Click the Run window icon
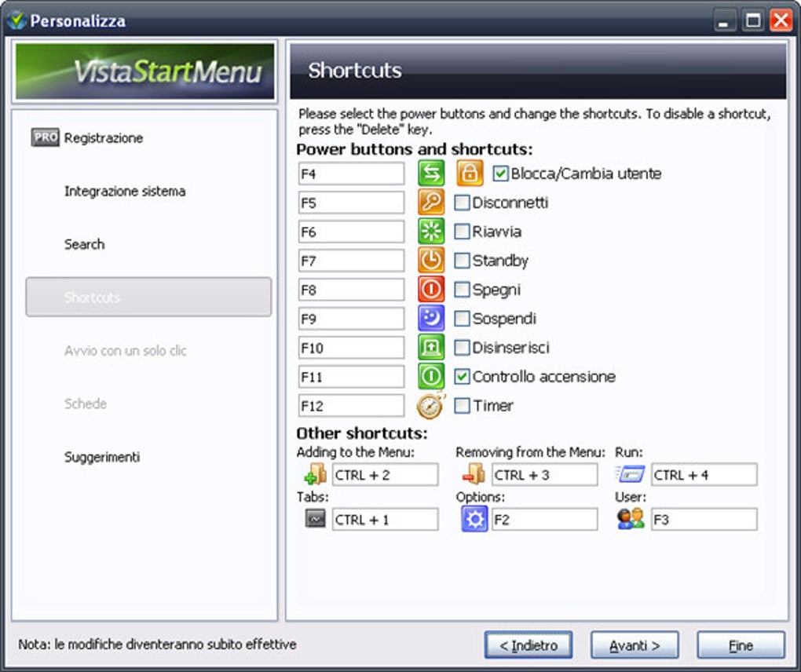 tap(631, 474)
